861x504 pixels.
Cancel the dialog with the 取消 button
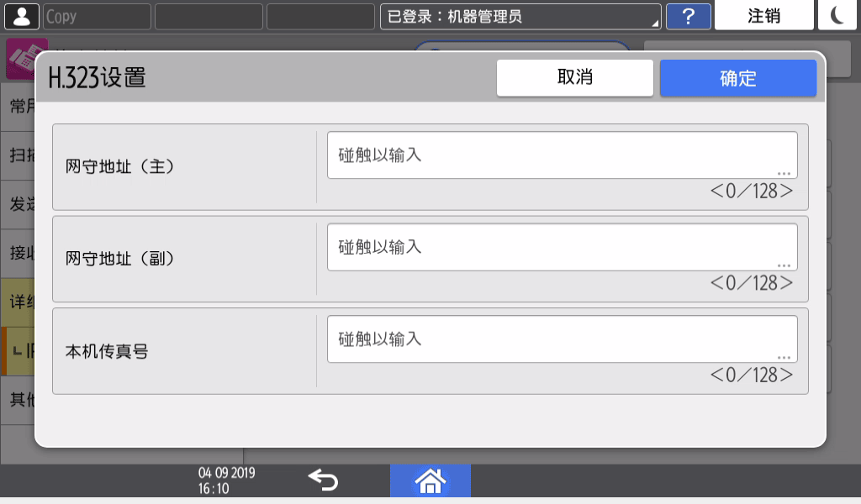click(x=575, y=77)
